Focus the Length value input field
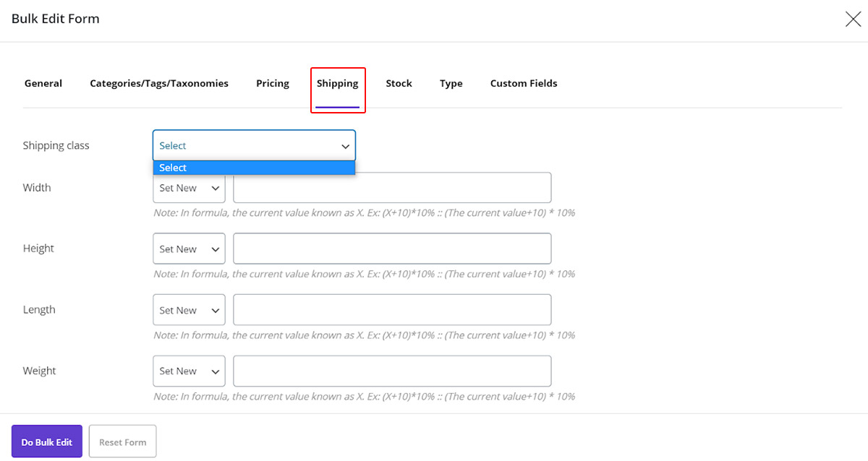This screenshot has height=461, width=868. (392, 310)
